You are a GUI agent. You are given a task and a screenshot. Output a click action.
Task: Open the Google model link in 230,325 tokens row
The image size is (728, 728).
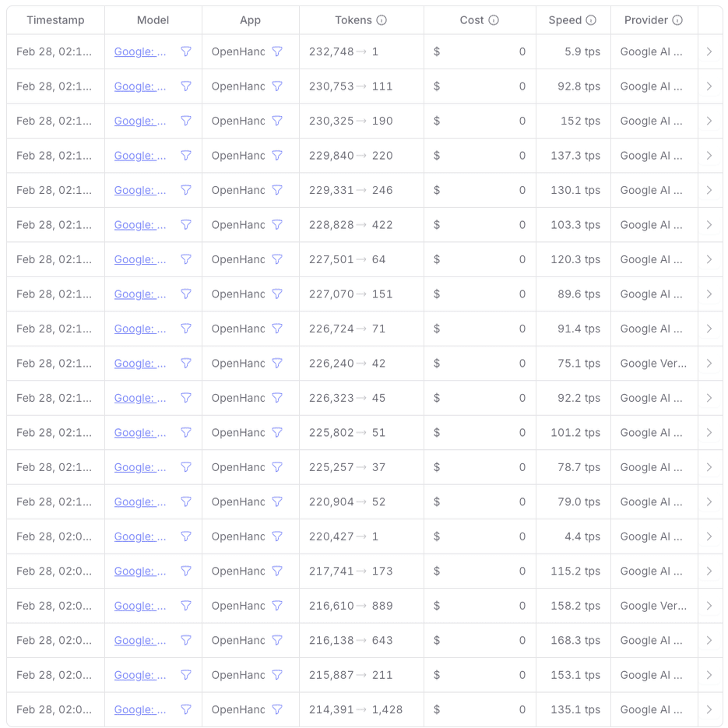coord(139,121)
